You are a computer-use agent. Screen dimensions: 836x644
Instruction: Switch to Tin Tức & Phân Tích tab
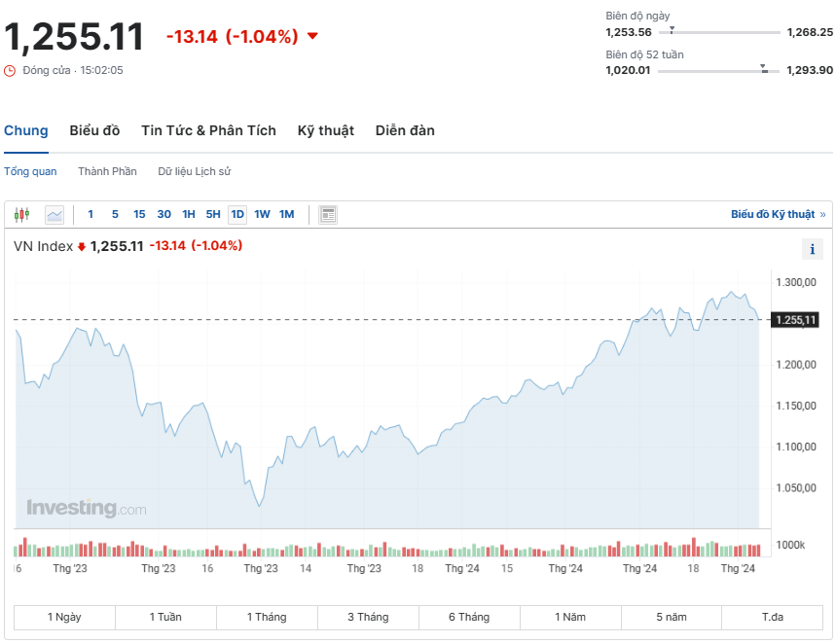[208, 130]
